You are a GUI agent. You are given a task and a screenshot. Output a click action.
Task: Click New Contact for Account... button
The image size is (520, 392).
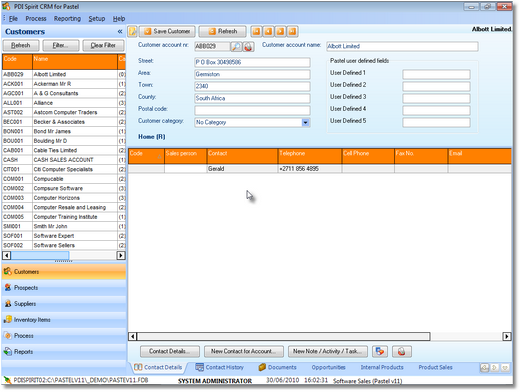point(244,351)
